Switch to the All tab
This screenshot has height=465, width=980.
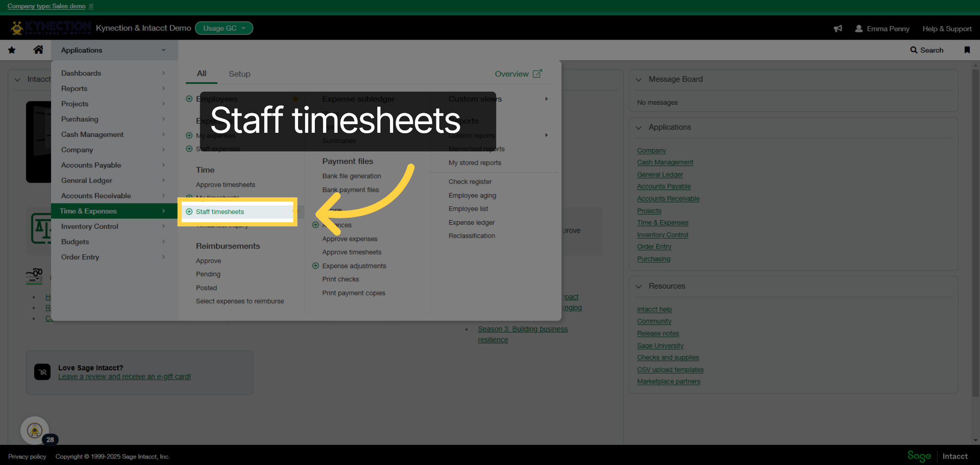coord(201,74)
